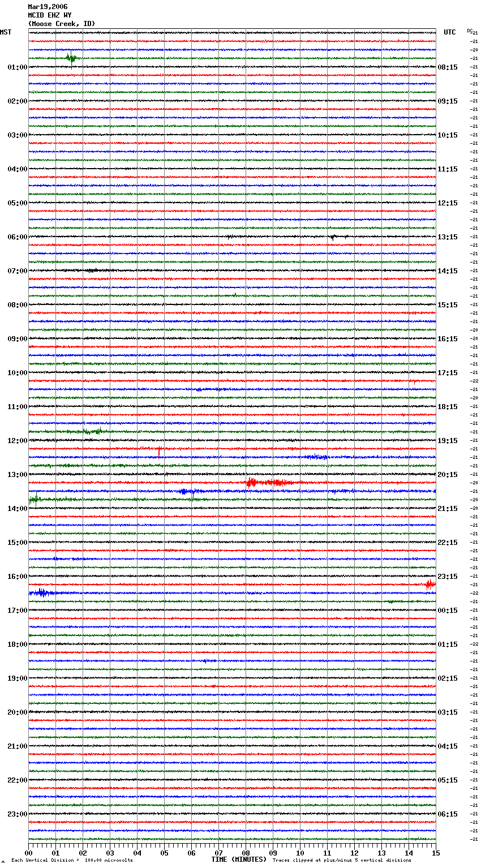Click the TIME (MINUTES) axis title
481x868 pixels.
239,860
